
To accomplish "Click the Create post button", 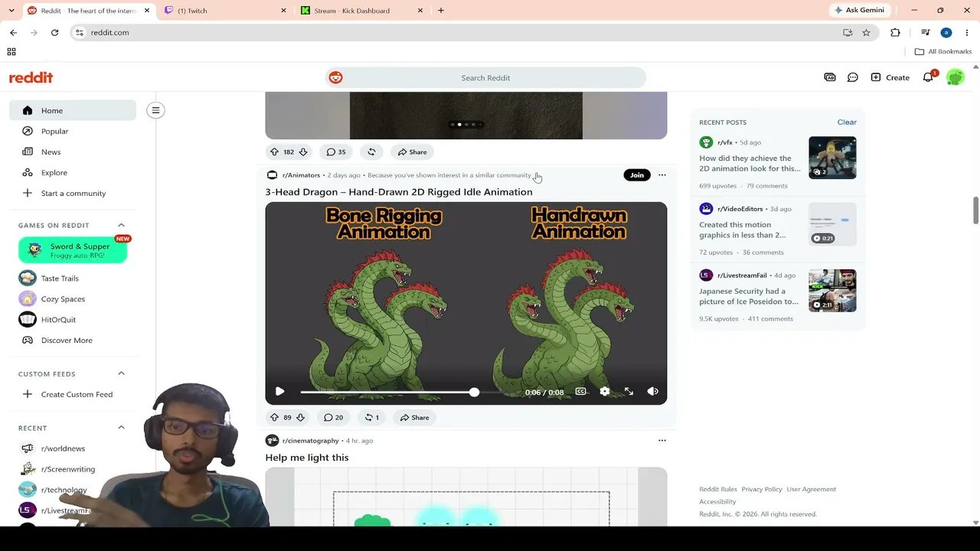I will pos(890,77).
